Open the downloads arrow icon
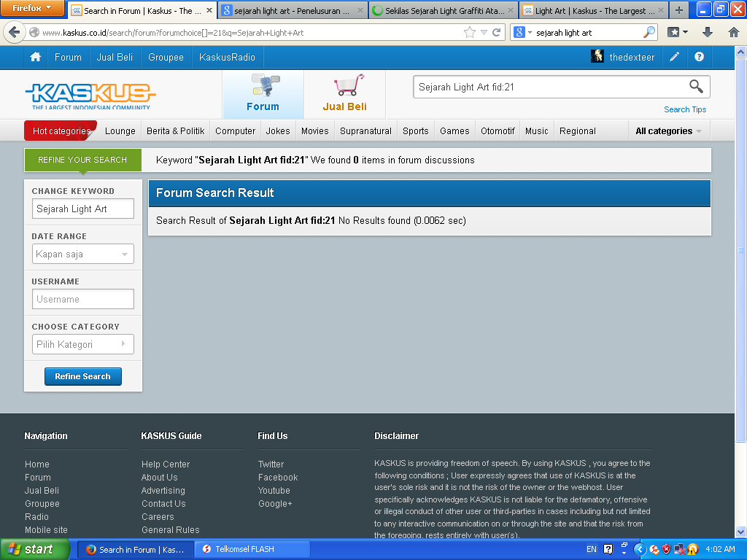 [708, 32]
